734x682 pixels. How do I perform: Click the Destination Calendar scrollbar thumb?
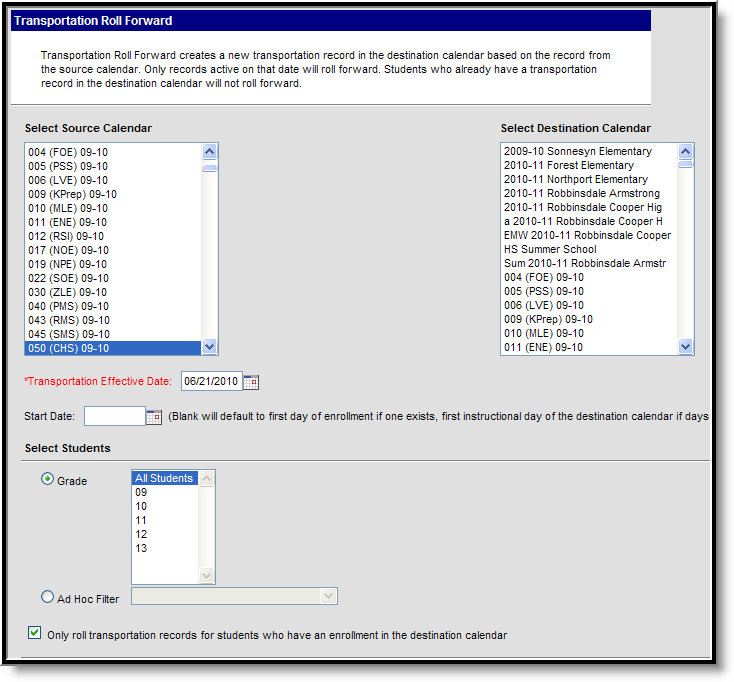[x=686, y=164]
